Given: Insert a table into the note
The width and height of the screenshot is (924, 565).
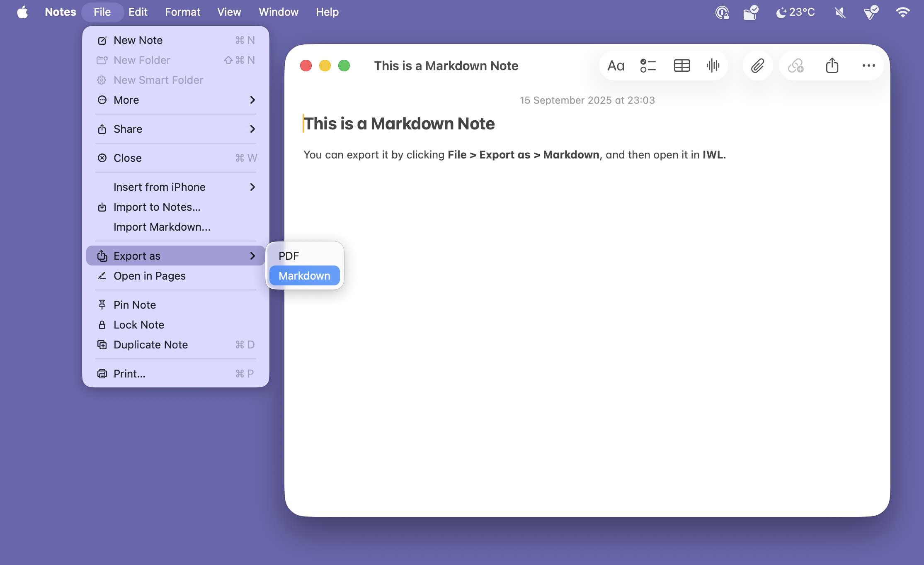Looking at the screenshot, I should 681,66.
